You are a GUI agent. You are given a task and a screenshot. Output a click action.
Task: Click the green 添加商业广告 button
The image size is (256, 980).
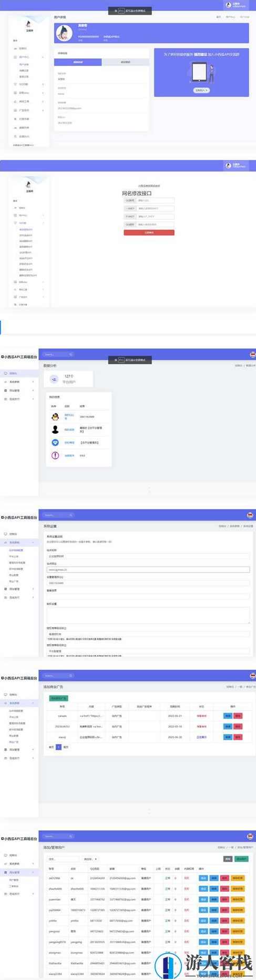[x=58, y=698]
